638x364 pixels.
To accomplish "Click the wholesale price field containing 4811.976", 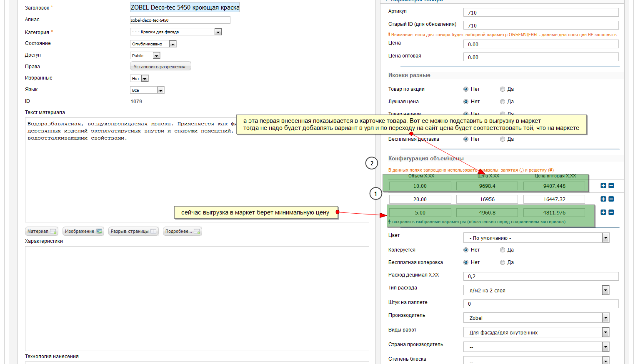I will (x=554, y=212).
